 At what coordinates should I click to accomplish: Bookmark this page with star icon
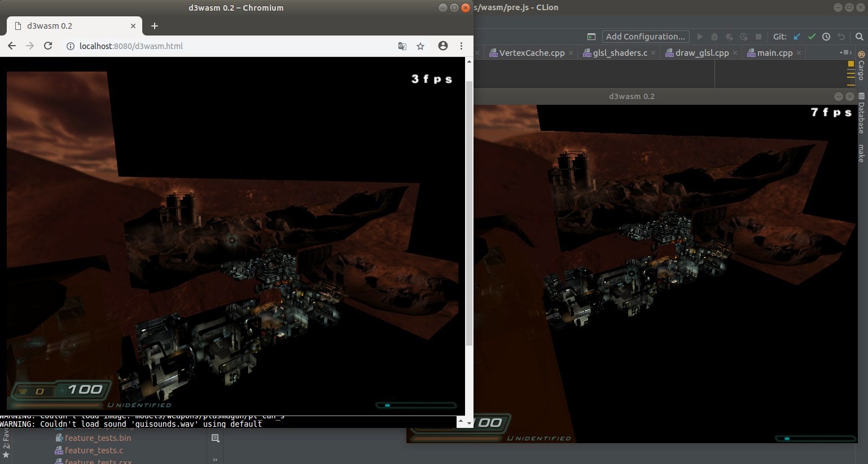(420, 46)
